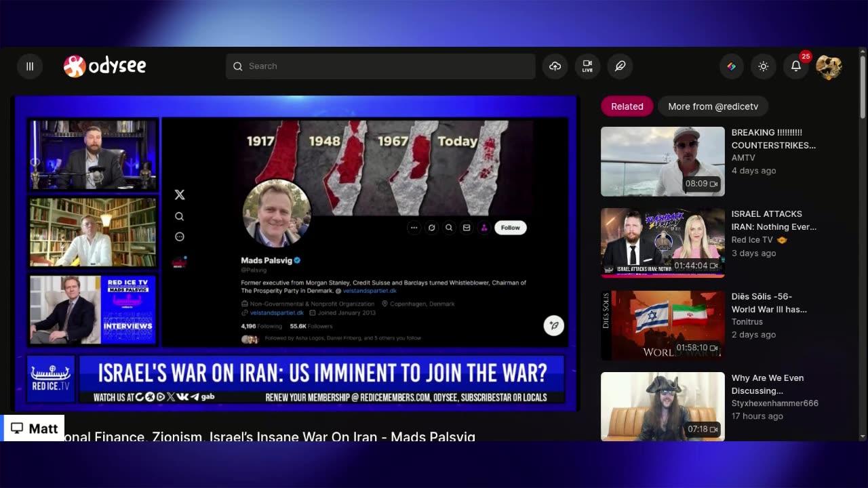This screenshot has height=488, width=868.
Task: Toggle the light/dark theme sun icon
Action: pos(764,66)
